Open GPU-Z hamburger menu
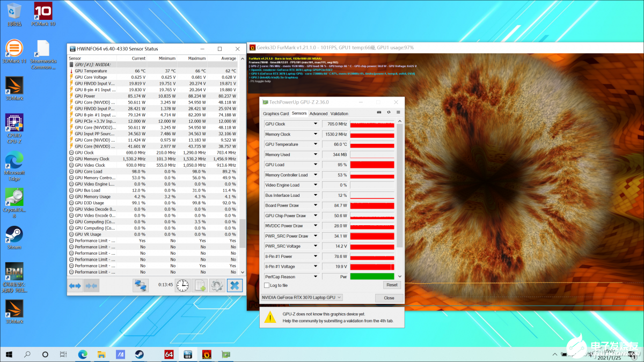The height and width of the screenshot is (362, 644). click(398, 113)
